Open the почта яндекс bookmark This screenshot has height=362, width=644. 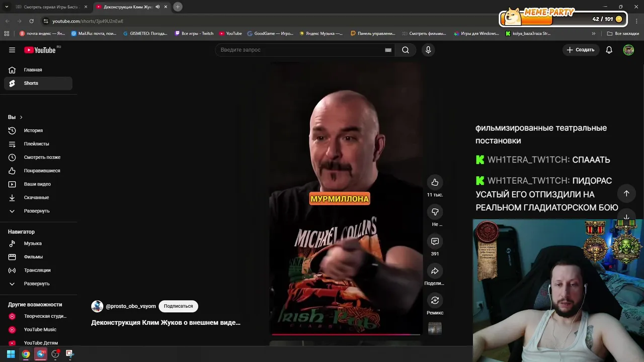(42, 34)
